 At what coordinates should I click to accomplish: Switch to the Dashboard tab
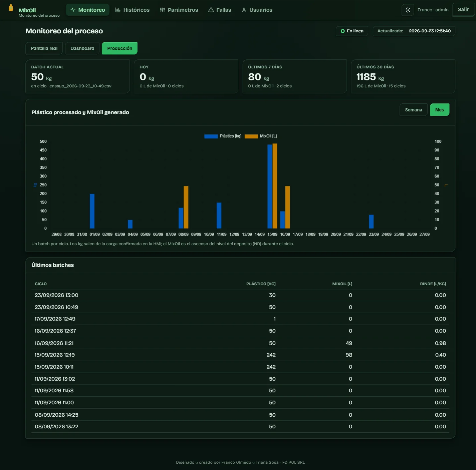coord(82,48)
